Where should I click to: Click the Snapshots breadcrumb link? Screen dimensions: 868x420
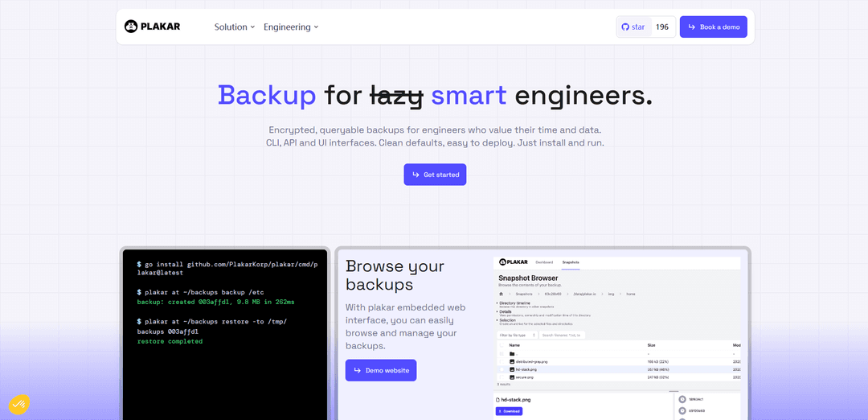524,294
